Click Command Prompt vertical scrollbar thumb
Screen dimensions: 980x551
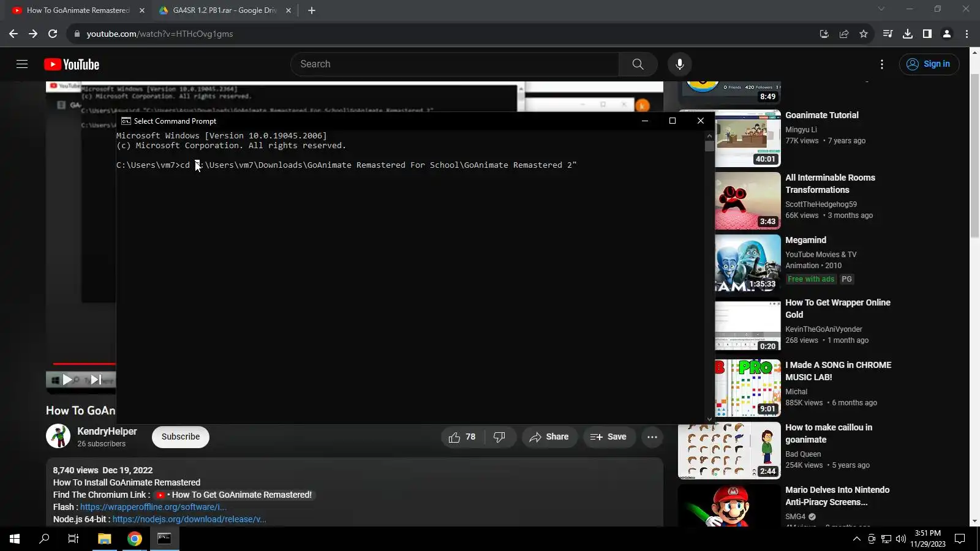click(x=709, y=146)
